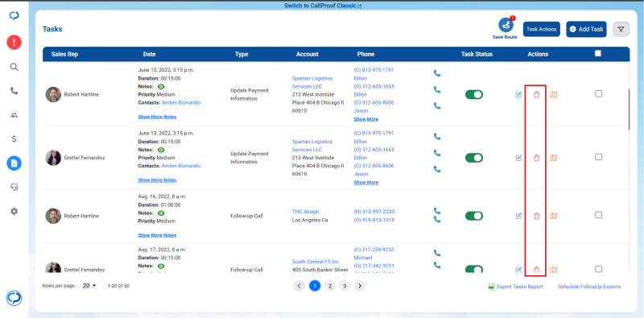The image size is (644, 318).
Task: Go to next page with right chevron
Action: [360, 286]
